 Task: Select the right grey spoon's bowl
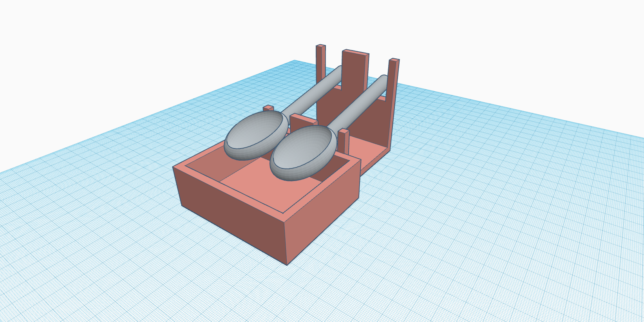click(x=303, y=153)
